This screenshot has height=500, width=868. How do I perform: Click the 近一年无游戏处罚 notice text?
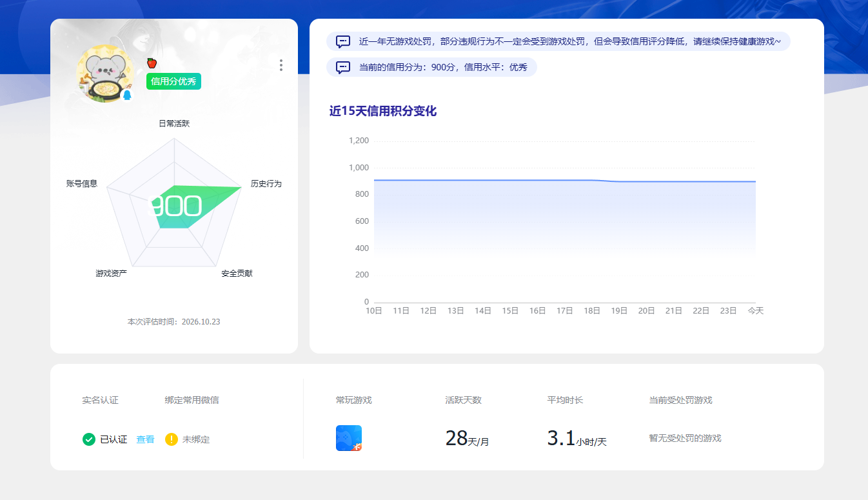point(570,41)
